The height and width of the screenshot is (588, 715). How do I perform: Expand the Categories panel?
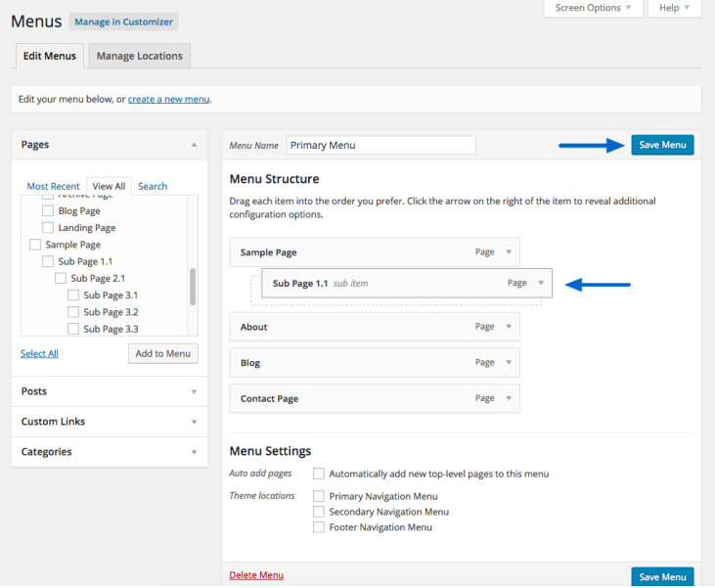pyautogui.click(x=194, y=452)
